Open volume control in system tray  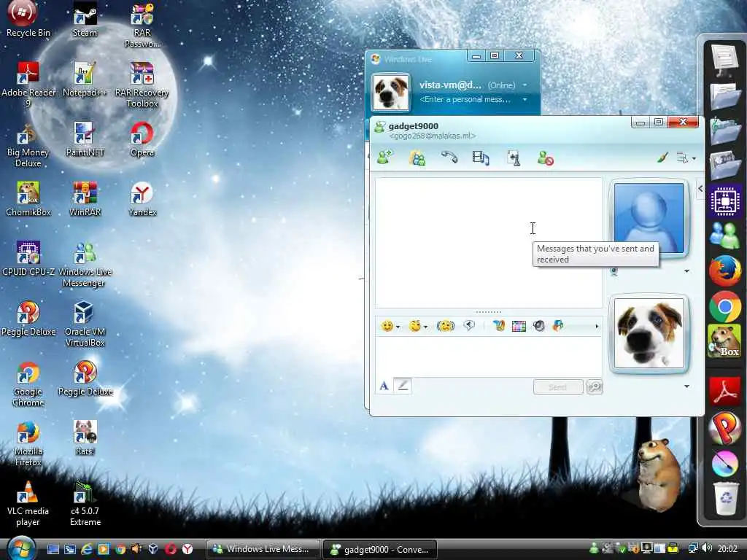click(707, 548)
